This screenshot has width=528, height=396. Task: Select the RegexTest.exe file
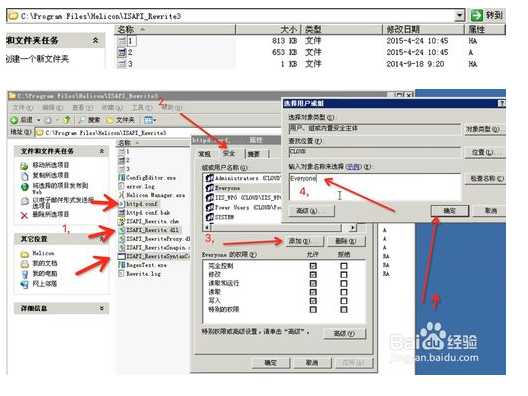click(x=142, y=265)
